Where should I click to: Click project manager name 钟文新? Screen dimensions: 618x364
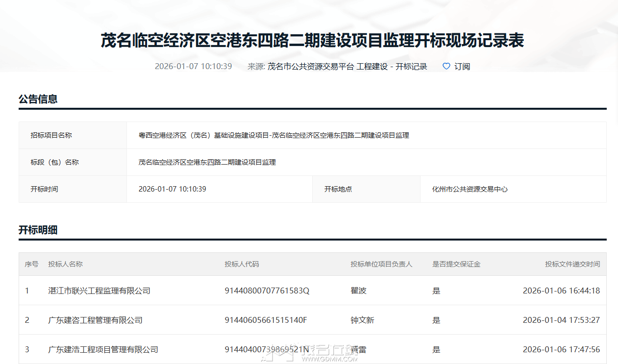tap(362, 320)
